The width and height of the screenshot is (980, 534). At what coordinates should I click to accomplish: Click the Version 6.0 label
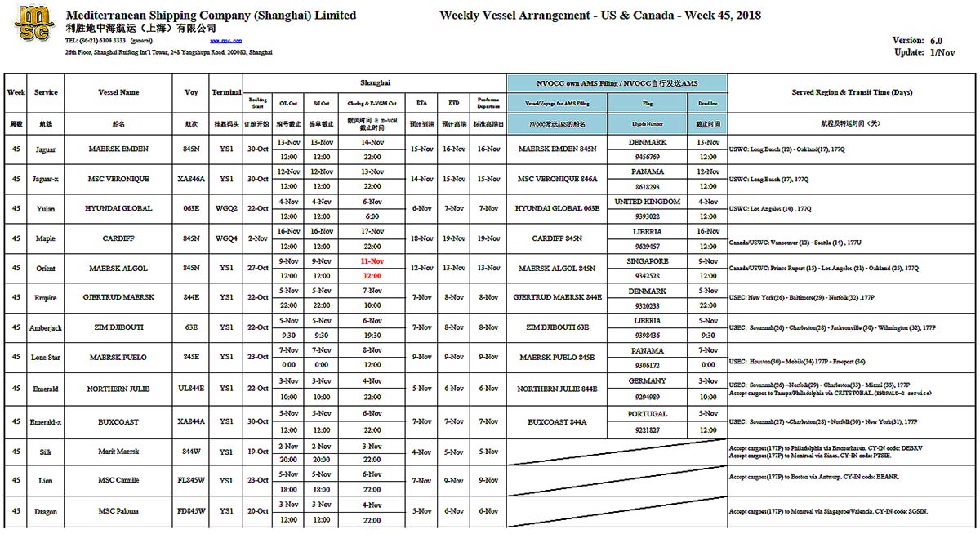point(918,40)
